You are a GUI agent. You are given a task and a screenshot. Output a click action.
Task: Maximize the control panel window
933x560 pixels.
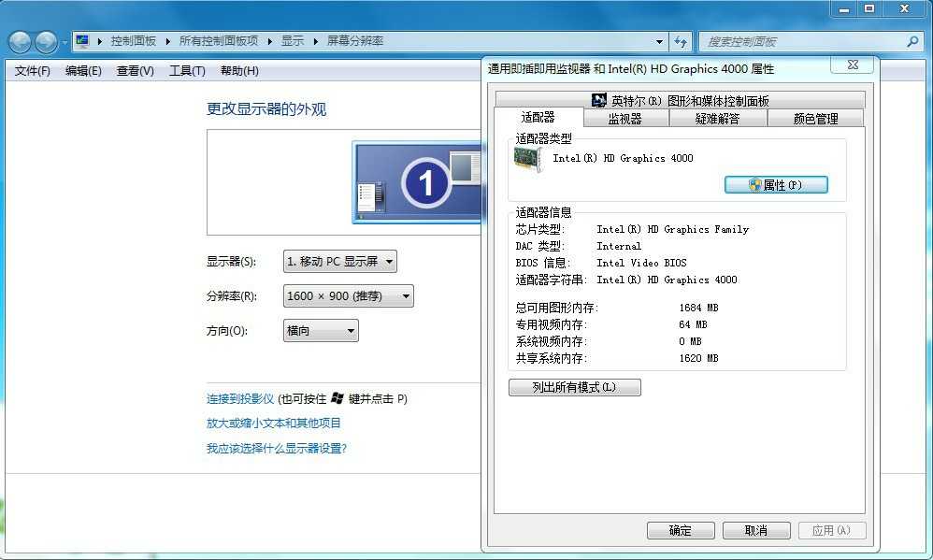[869, 9]
